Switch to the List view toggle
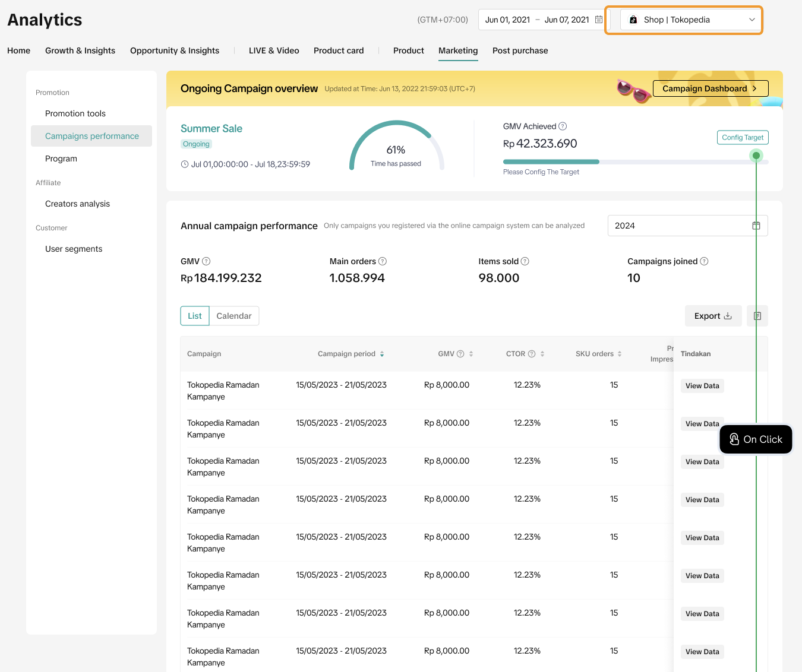 195,316
